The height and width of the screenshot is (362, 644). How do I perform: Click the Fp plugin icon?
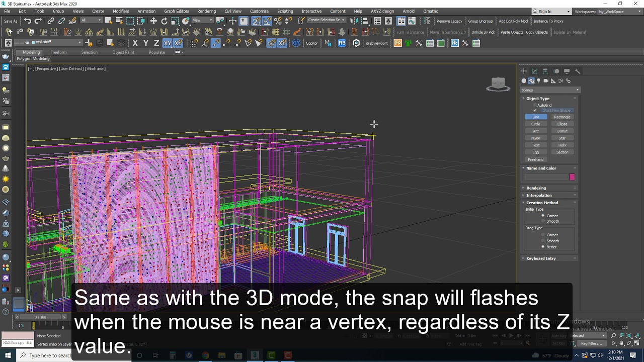click(x=398, y=43)
